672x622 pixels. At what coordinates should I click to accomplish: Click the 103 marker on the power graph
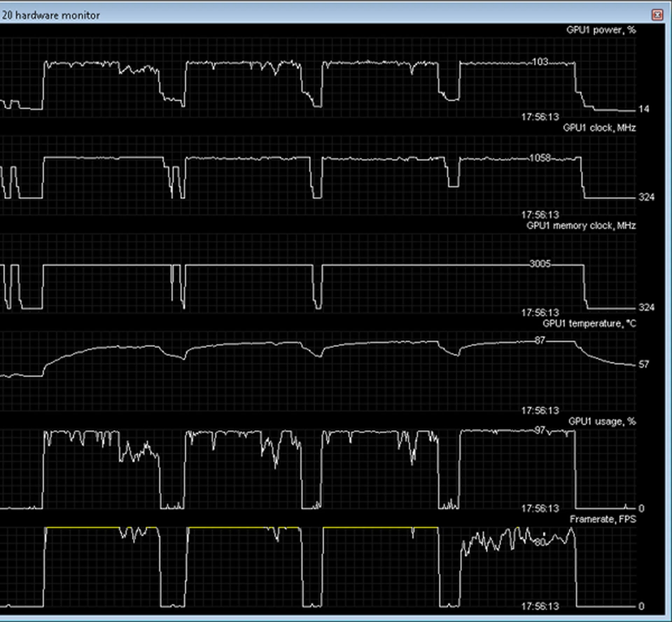(540, 62)
